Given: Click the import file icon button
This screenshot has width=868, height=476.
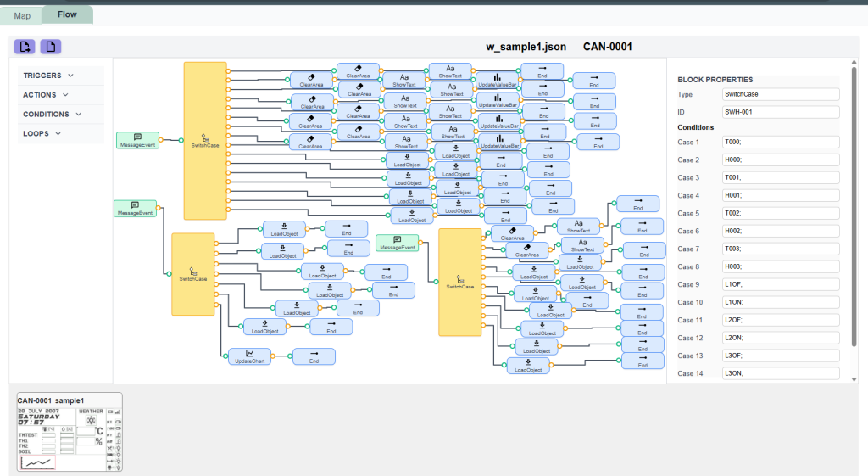Looking at the screenshot, I should pyautogui.click(x=25, y=47).
